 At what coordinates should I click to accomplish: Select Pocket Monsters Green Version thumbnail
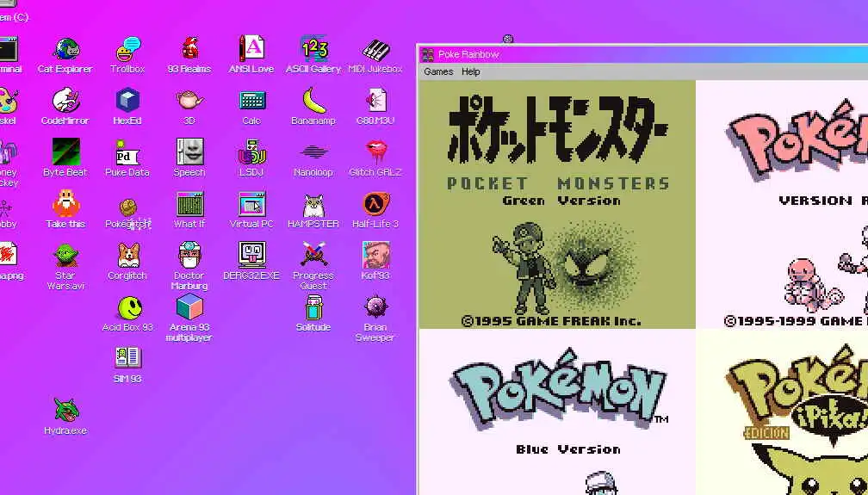[x=557, y=204]
